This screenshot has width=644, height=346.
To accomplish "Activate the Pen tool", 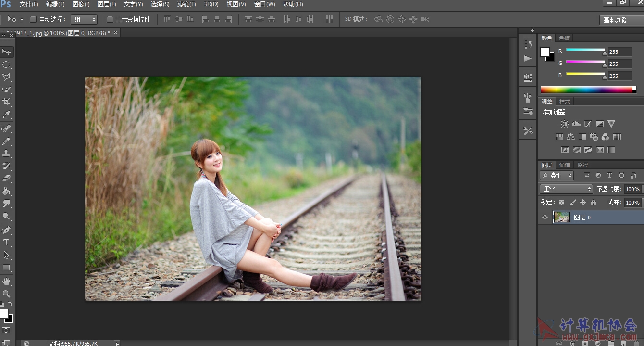I will coord(7,230).
